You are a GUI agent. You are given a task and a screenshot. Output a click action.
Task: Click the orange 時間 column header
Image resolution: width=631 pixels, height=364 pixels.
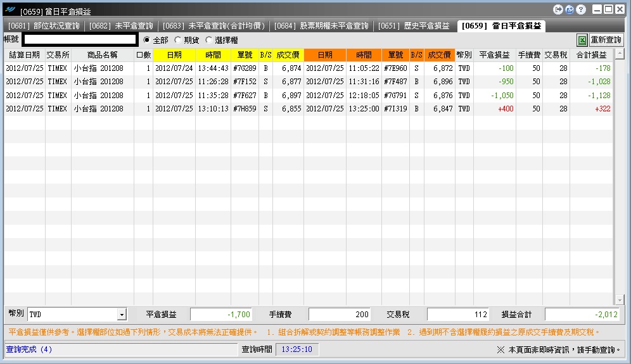click(364, 55)
